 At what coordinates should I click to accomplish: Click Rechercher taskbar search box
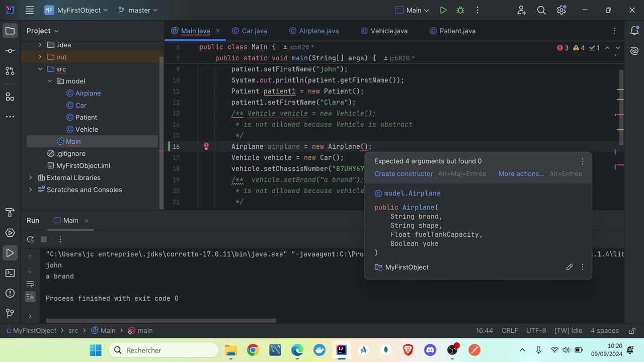164,350
